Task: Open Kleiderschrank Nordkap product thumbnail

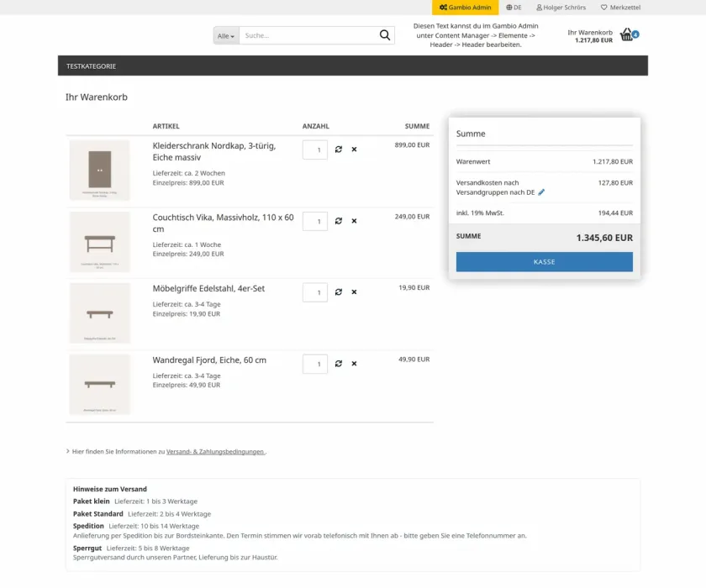Action: pos(99,170)
